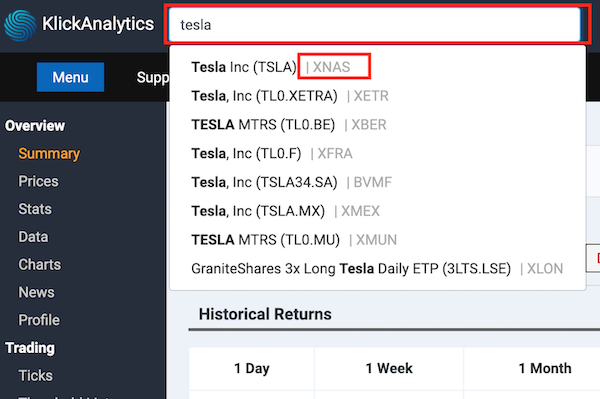Open Stats sidebar item
Image resolution: width=600 pixels, height=399 pixels.
(35, 209)
